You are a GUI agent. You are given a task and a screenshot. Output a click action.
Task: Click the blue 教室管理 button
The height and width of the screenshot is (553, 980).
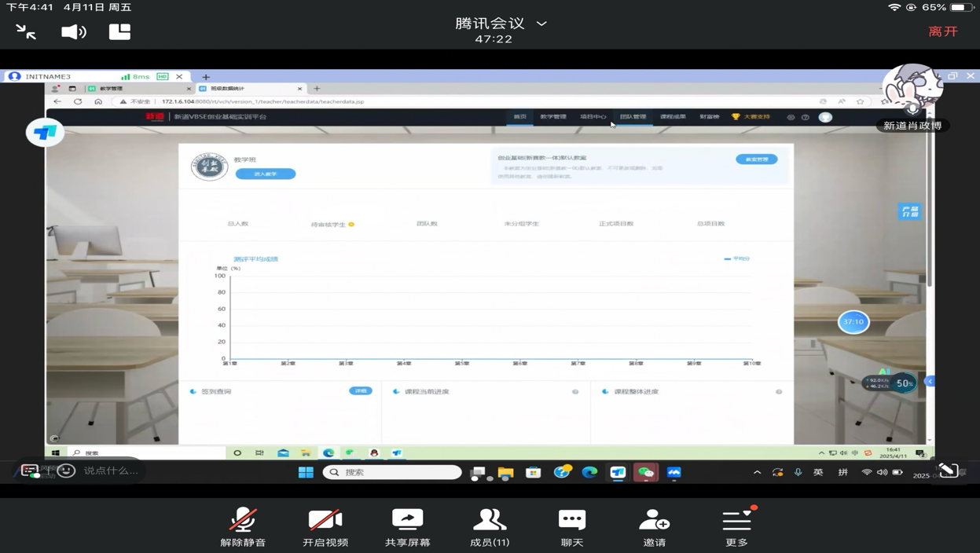(757, 159)
